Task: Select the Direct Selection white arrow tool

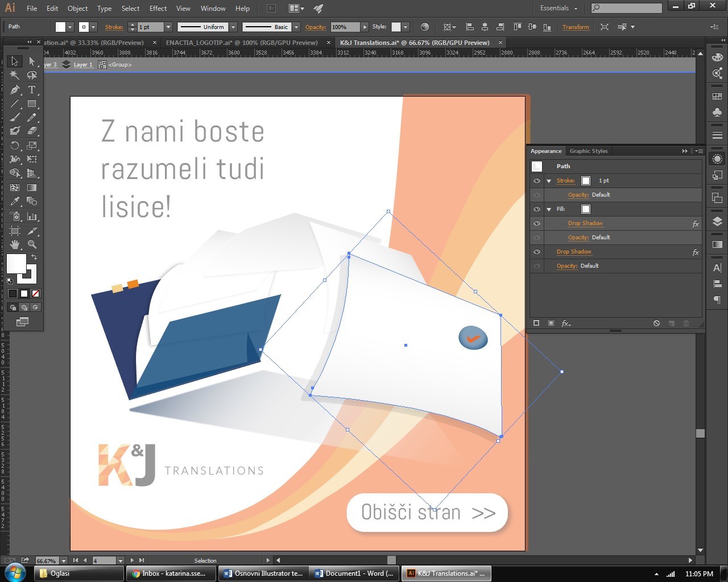Action: point(32,61)
